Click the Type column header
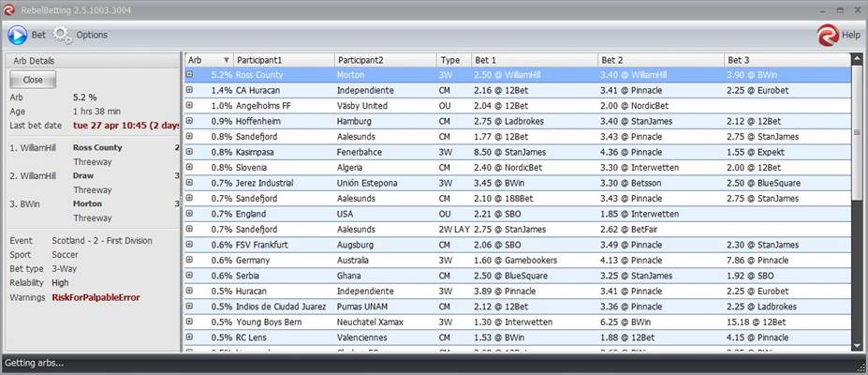The image size is (868, 375). coord(453,60)
